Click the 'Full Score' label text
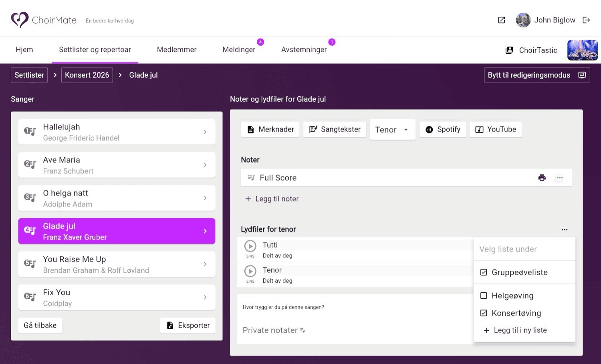 pos(278,178)
